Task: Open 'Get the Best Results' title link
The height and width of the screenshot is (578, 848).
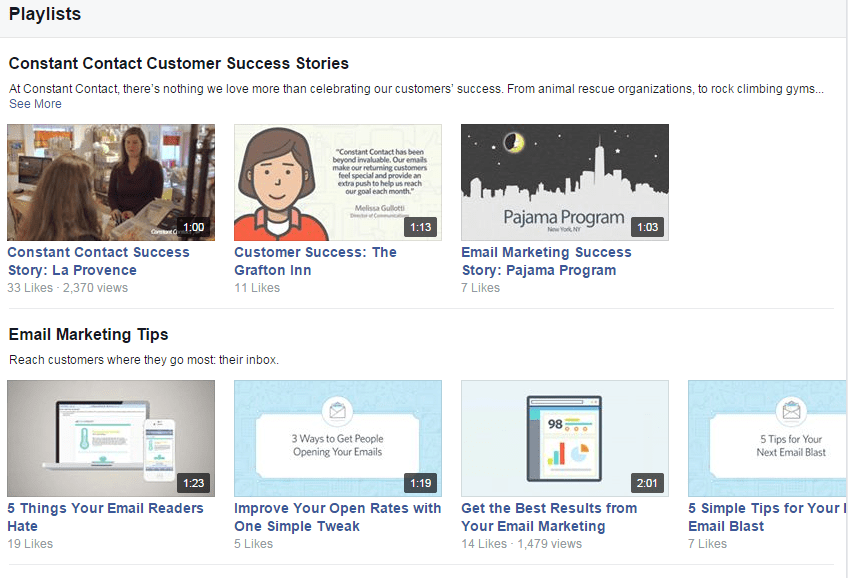Action: [x=549, y=517]
